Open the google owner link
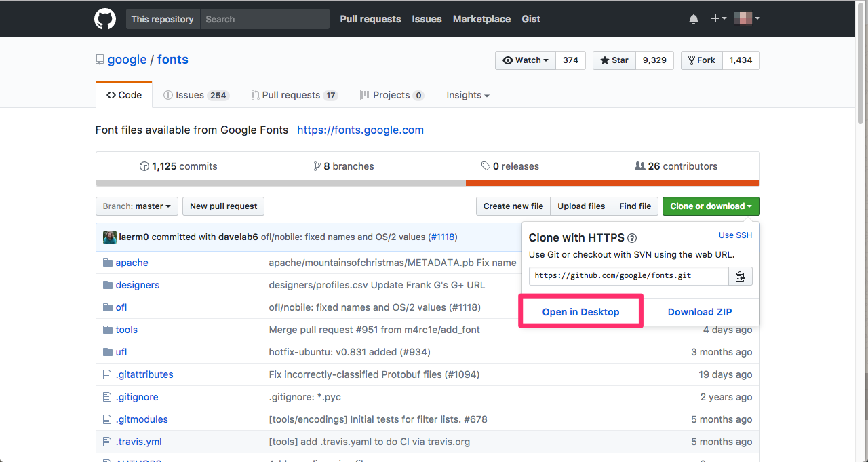 point(127,60)
